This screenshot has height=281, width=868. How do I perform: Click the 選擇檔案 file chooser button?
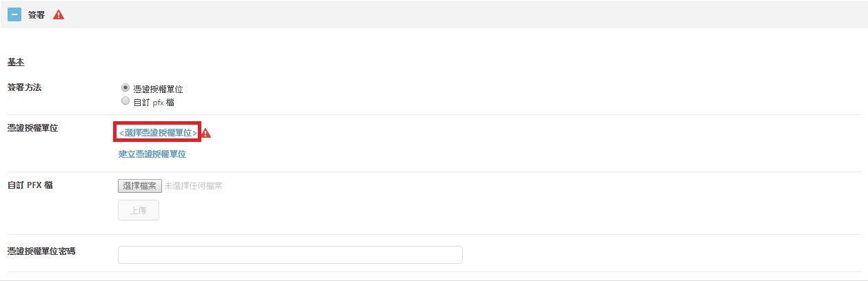140,186
